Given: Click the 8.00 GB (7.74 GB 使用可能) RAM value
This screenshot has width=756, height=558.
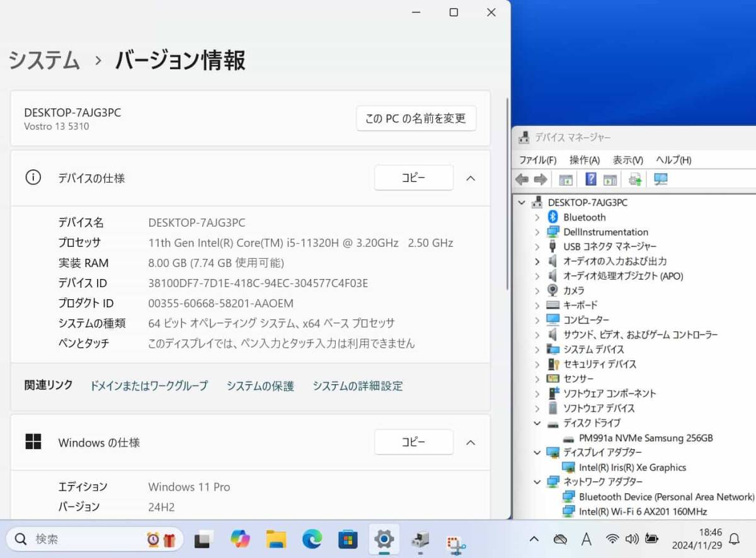Looking at the screenshot, I should [x=216, y=263].
